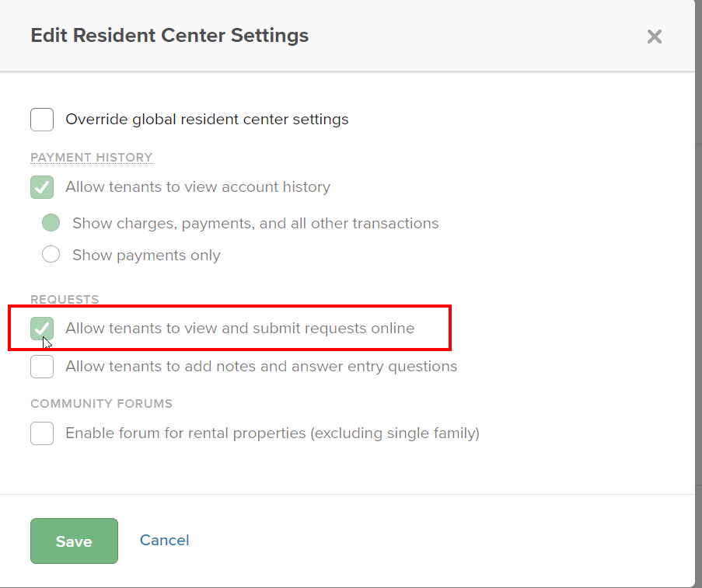
Task: Click the REQUESTS section heading
Action: (x=65, y=300)
